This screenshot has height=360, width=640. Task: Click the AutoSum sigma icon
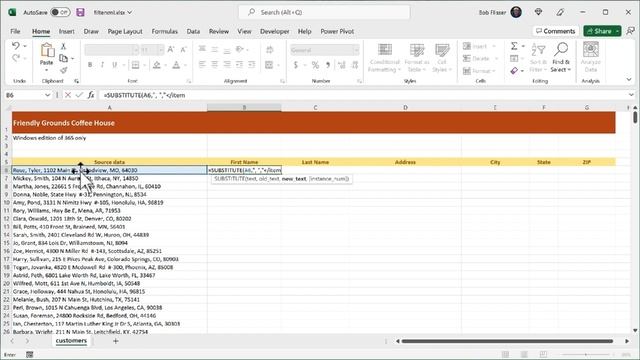pyautogui.click(x=514, y=46)
